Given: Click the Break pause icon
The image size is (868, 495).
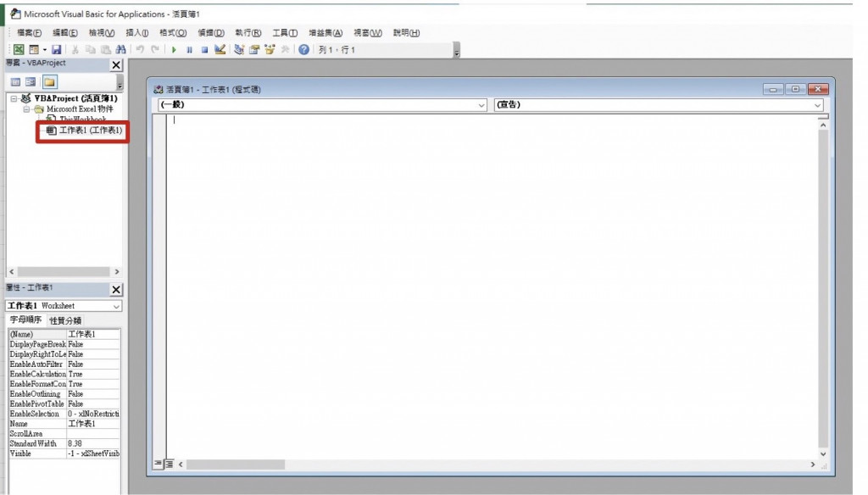Looking at the screenshot, I should point(189,50).
